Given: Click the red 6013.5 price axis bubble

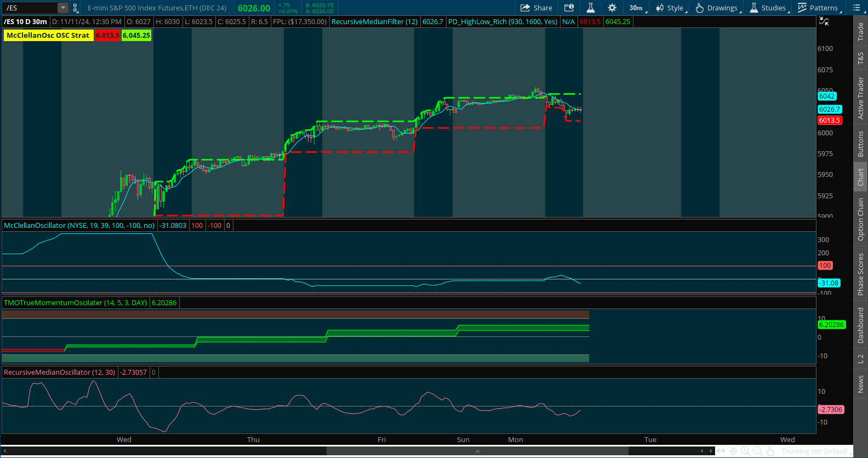Looking at the screenshot, I should (830, 121).
